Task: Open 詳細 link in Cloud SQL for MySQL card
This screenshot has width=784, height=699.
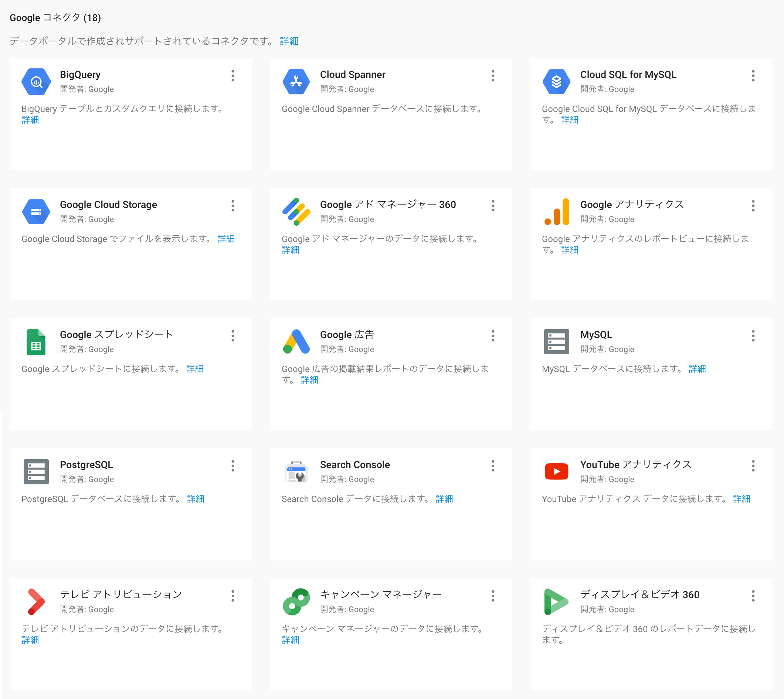Action: 570,120
